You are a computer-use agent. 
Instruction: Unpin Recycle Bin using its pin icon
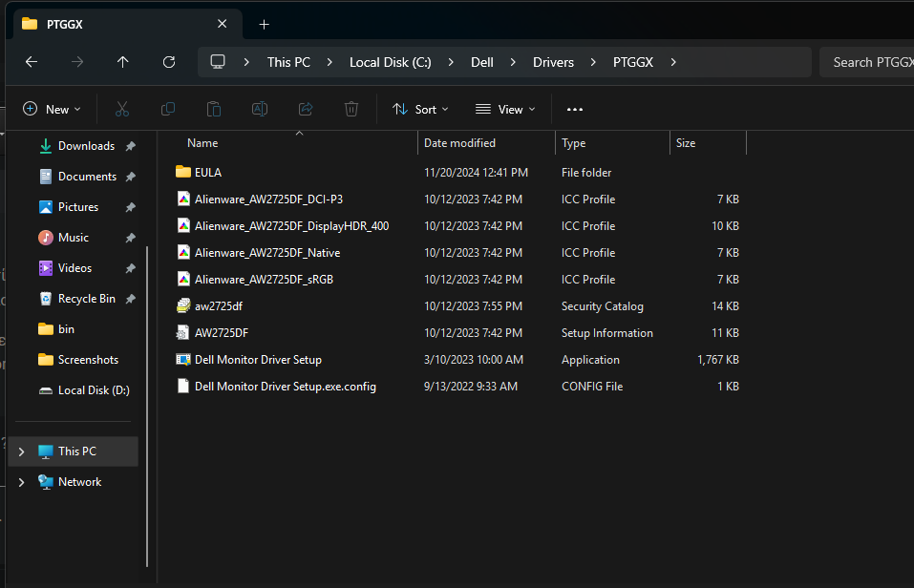[131, 299]
